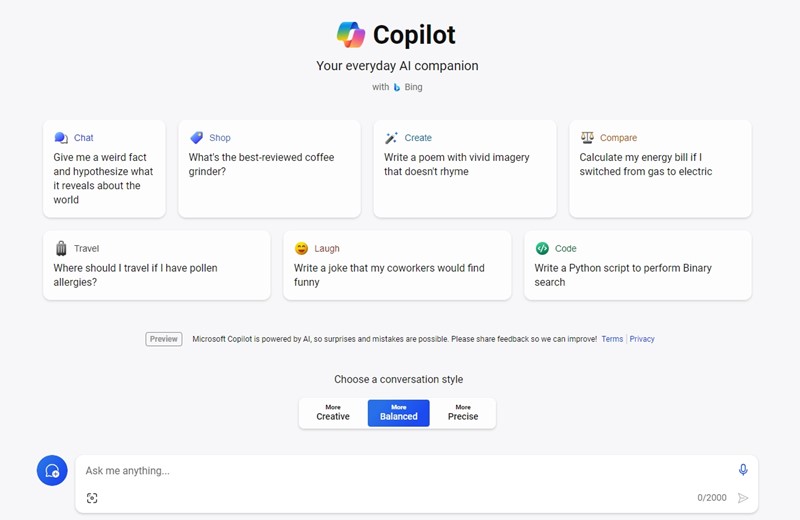Click the microphone icon in the input box
The height and width of the screenshot is (520, 800).
[x=743, y=470]
